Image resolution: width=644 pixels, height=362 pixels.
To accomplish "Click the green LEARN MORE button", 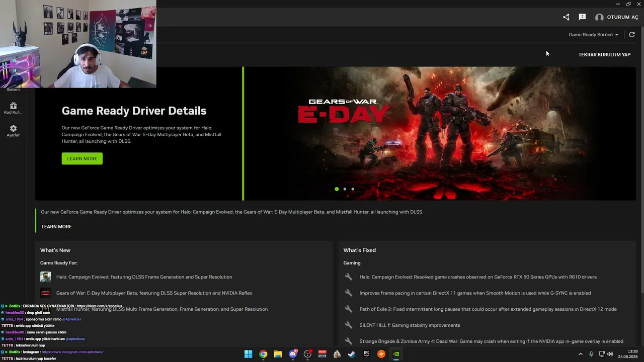I will click(82, 158).
